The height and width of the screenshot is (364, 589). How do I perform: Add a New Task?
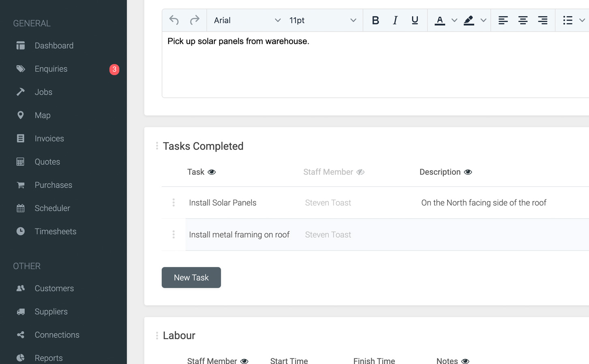point(191,278)
